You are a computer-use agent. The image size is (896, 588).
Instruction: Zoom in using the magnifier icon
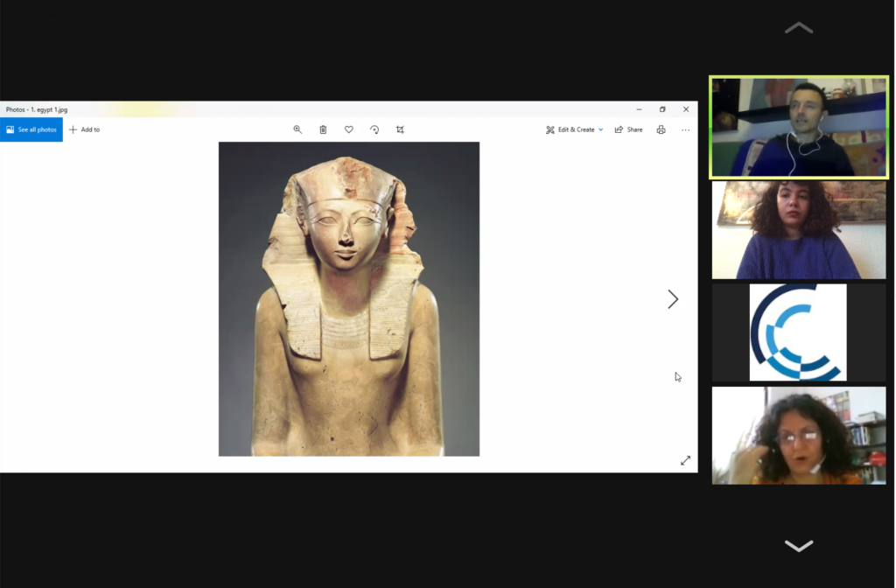pos(297,129)
